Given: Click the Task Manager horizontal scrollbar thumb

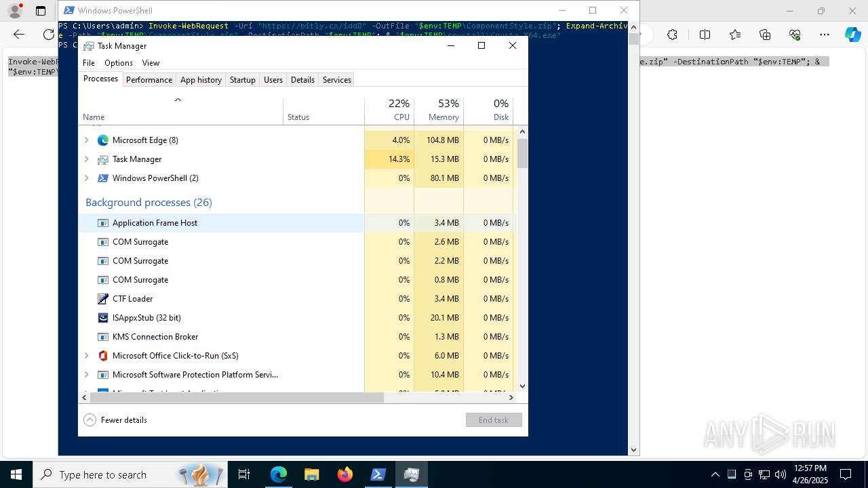Looking at the screenshot, I should [237, 397].
